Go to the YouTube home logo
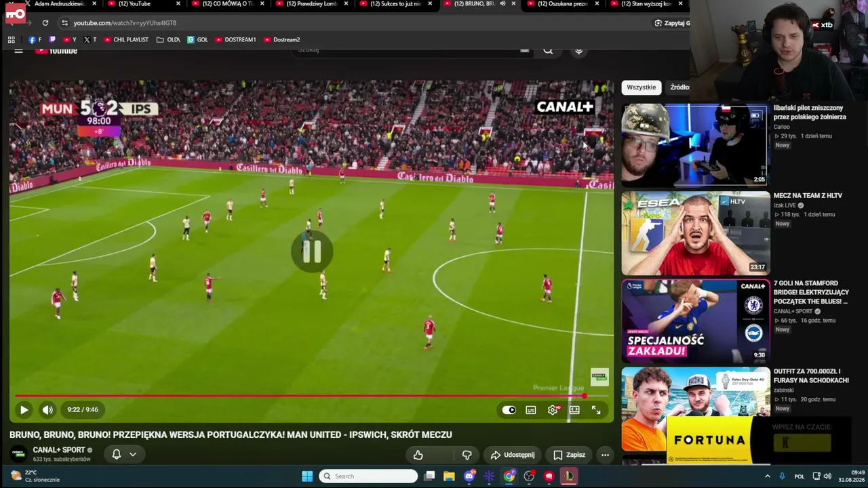Screen dimensions: 868x488 56,51
